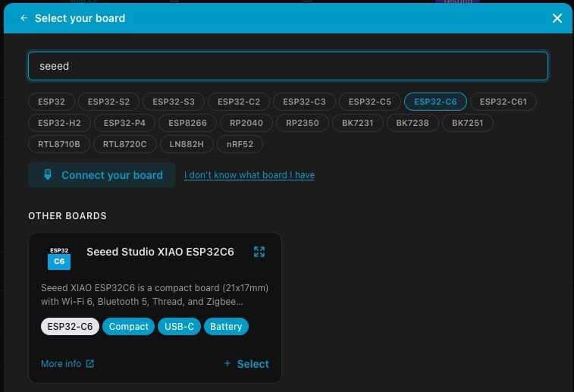Apply the RTL8710B platform filter
Viewport: 574px width, 392px height.
pyautogui.click(x=59, y=144)
